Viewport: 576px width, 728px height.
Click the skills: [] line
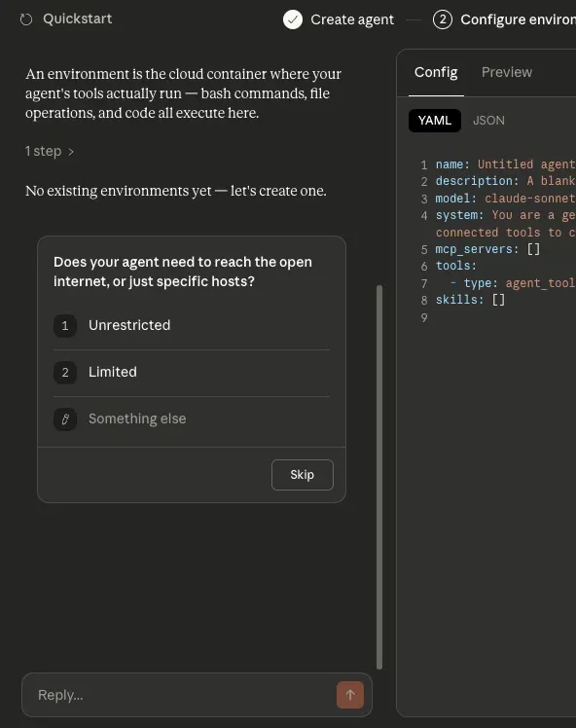(x=470, y=300)
